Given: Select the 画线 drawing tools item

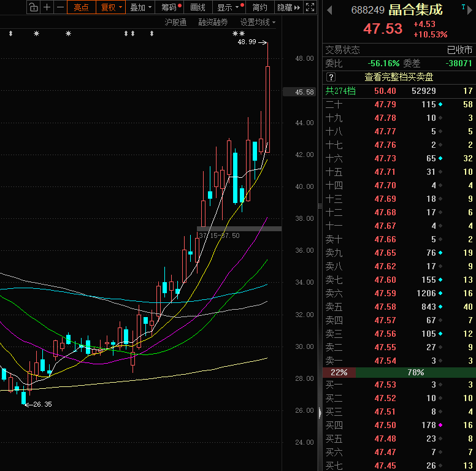Looking at the screenshot, I should [x=198, y=7].
